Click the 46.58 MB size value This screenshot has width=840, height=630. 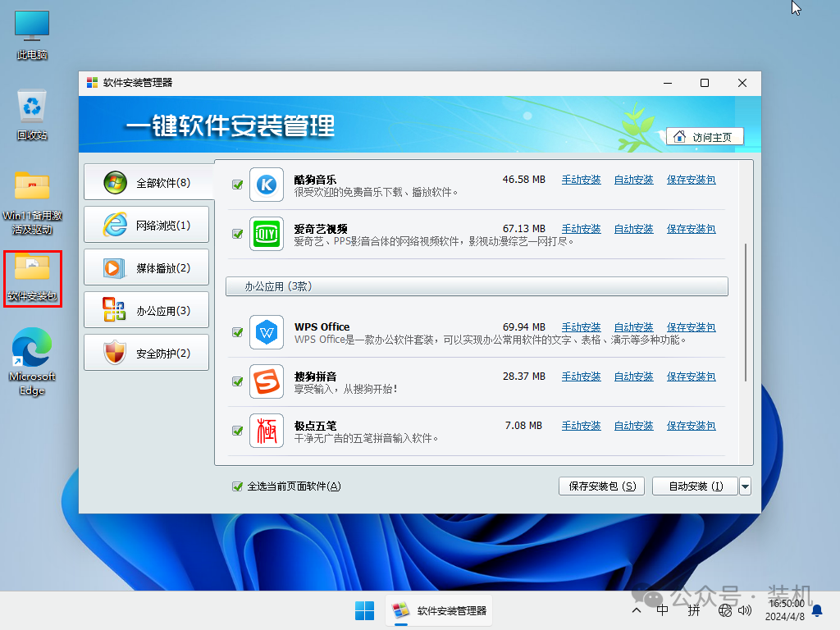pos(524,180)
